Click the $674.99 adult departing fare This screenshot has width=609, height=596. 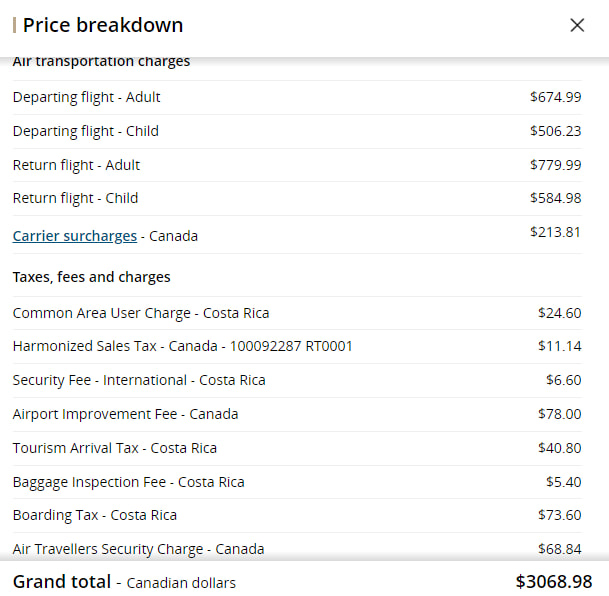555,97
